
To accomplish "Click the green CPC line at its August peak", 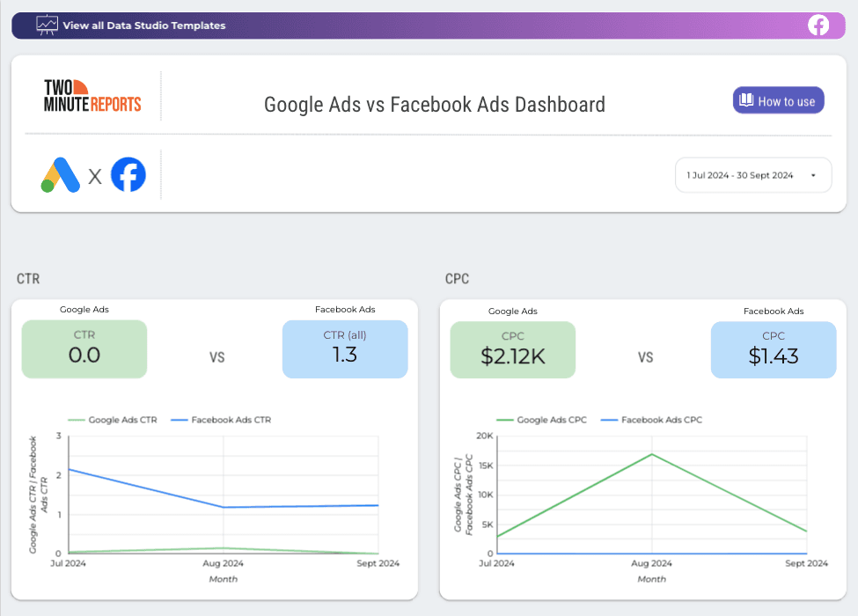I will coord(652,455).
